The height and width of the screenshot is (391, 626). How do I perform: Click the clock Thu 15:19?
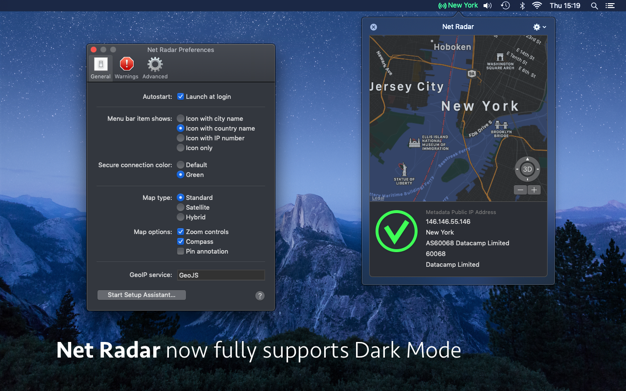(565, 6)
